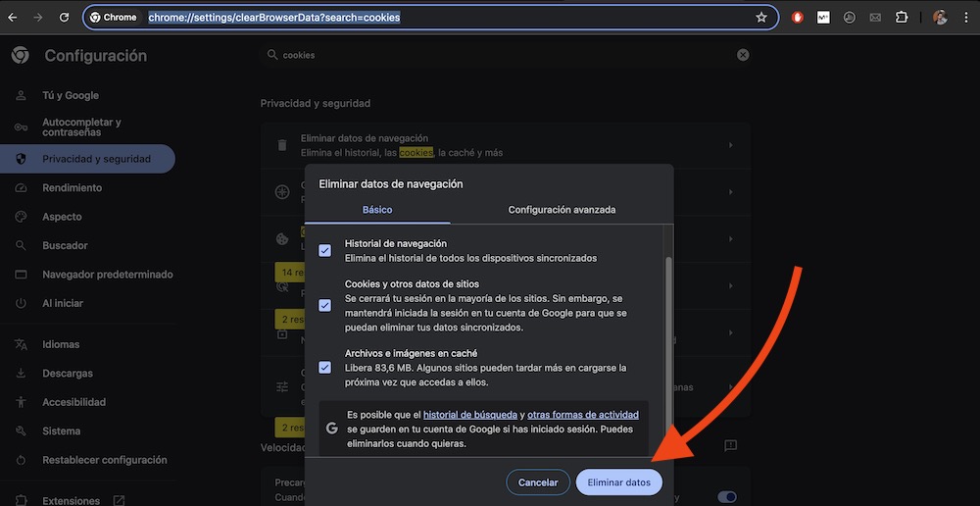This screenshot has width=980, height=506.
Task: Click the Chrome logo beside Configuración
Action: coord(20,56)
